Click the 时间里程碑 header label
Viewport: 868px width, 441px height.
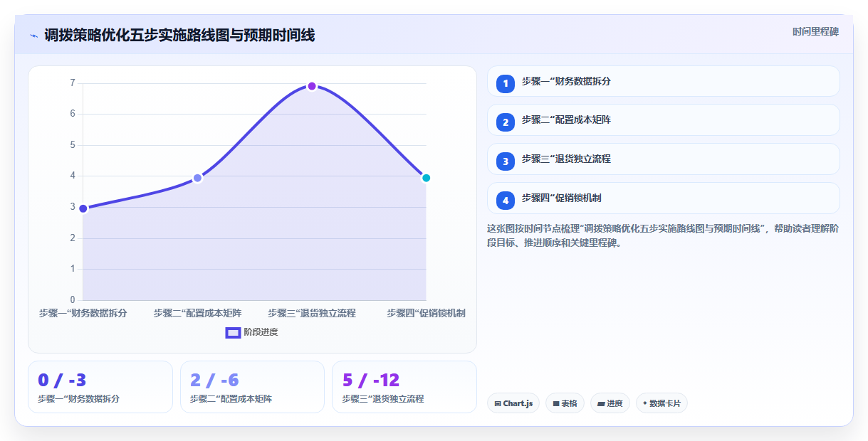pos(816,32)
